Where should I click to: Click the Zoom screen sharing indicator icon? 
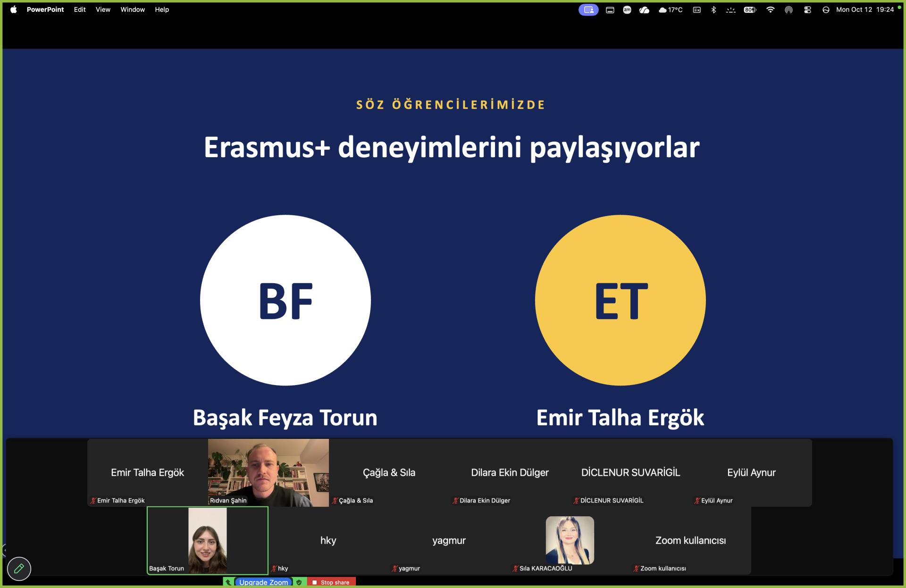588,9
